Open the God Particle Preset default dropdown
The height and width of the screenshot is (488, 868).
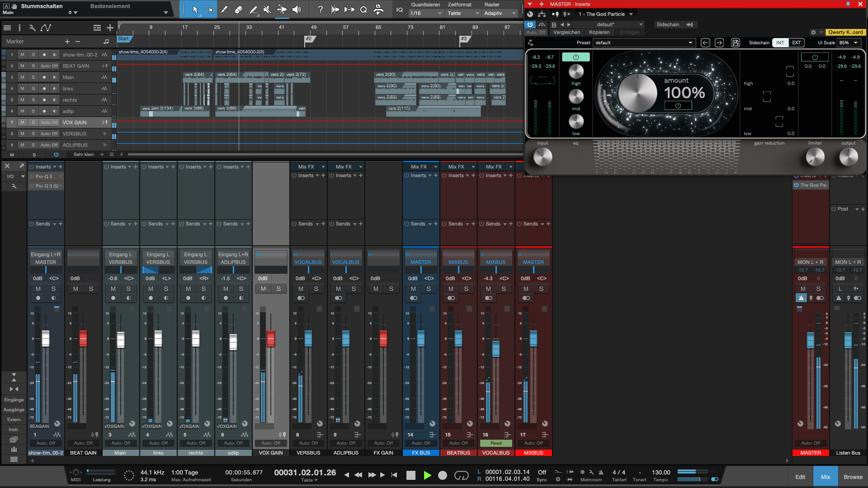644,42
